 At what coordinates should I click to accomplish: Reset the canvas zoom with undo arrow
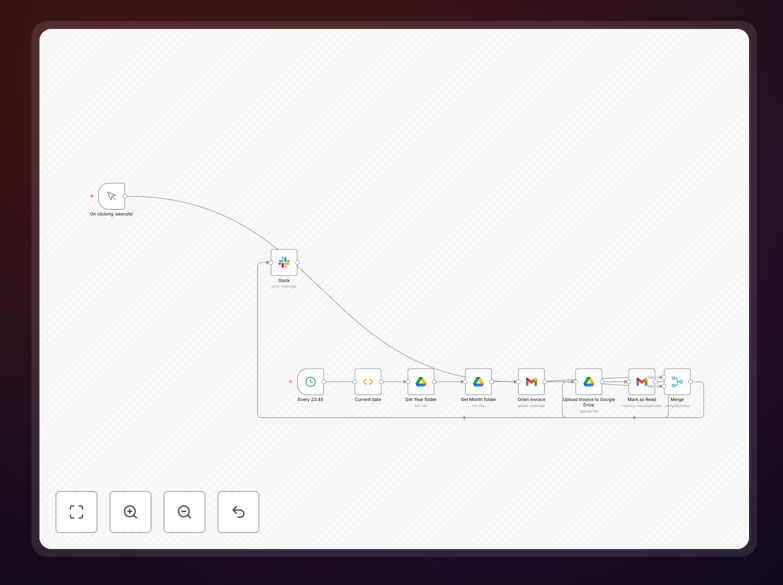click(238, 512)
